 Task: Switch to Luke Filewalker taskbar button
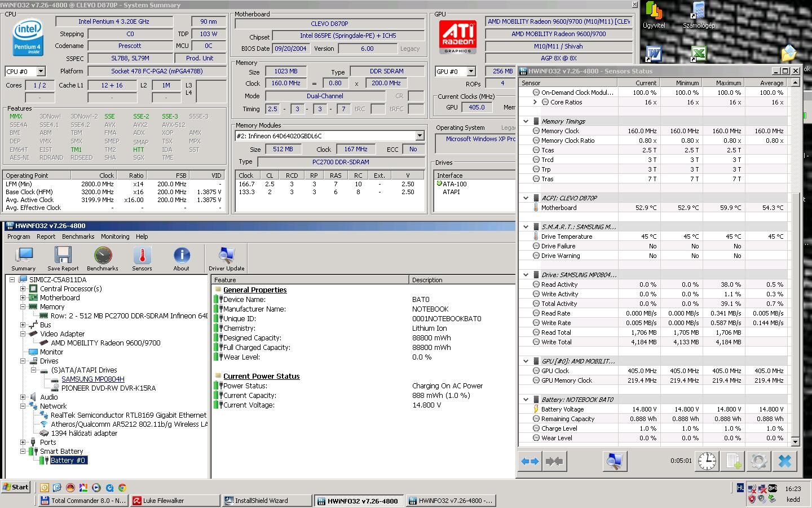click(x=175, y=500)
